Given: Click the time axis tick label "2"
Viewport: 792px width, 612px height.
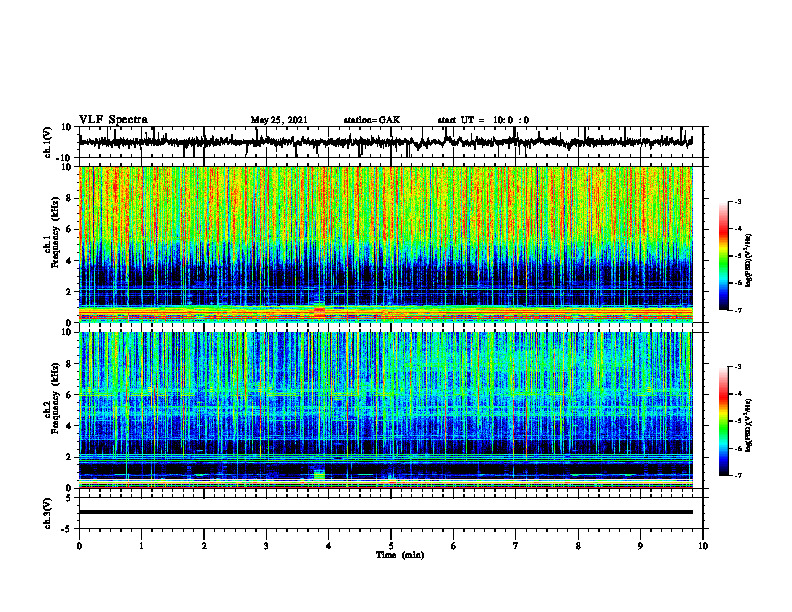Looking at the screenshot, I should coord(204,546).
